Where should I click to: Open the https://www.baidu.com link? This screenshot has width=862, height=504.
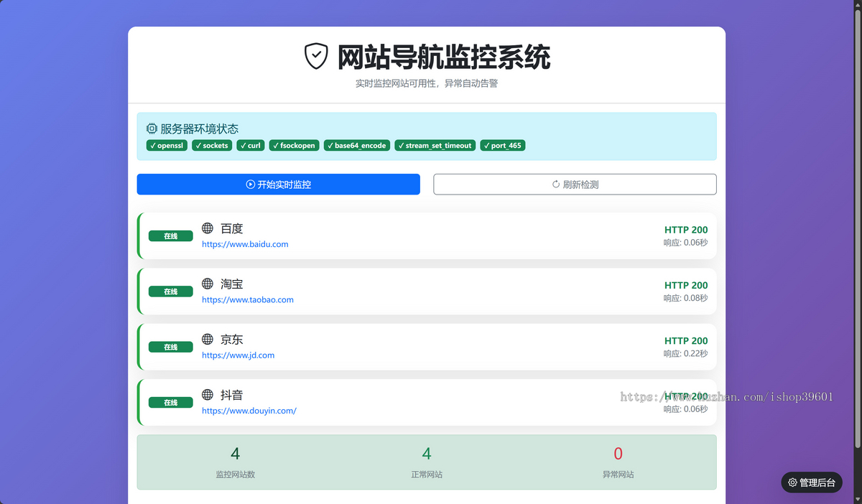click(245, 244)
